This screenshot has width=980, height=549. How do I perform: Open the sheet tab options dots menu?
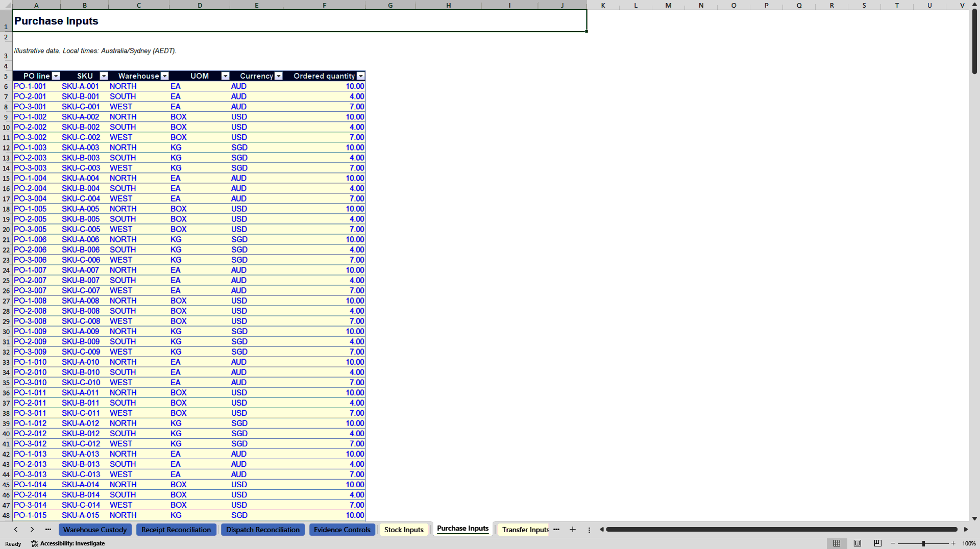coord(589,530)
